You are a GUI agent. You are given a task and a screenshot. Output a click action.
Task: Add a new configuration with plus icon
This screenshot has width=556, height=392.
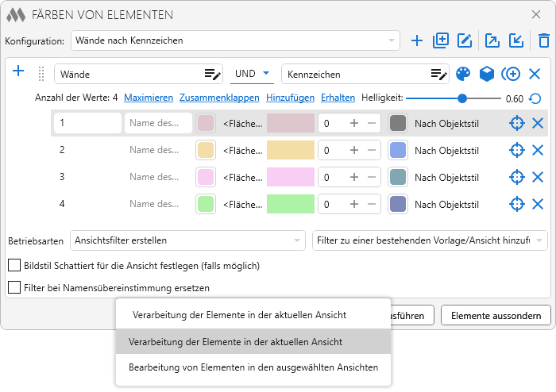[x=417, y=40]
